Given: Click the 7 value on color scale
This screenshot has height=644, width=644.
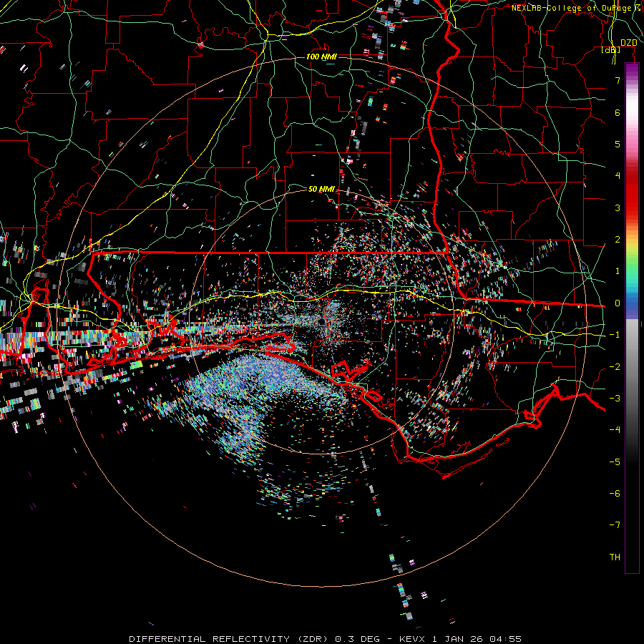Looking at the screenshot, I should pyautogui.click(x=618, y=80).
